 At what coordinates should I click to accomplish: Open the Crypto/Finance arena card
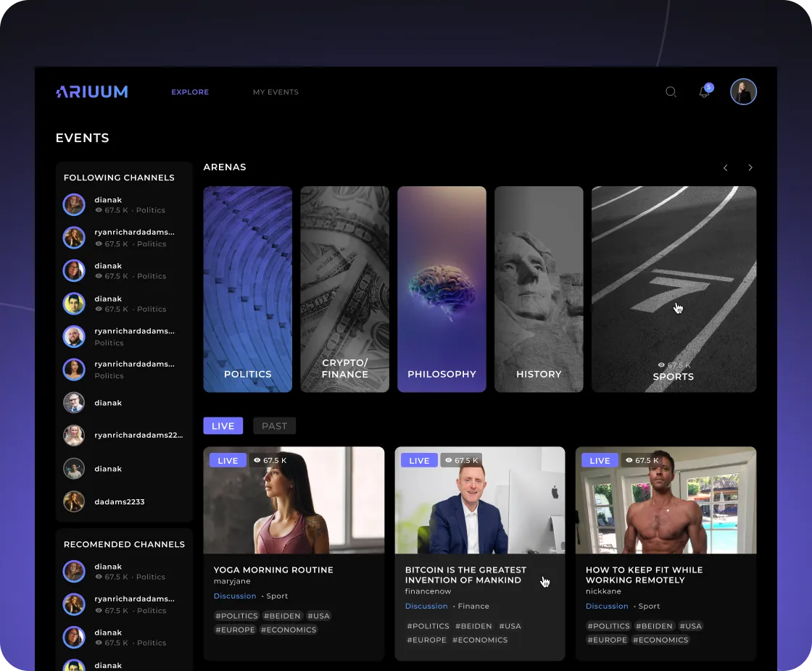click(x=344, y=289)
